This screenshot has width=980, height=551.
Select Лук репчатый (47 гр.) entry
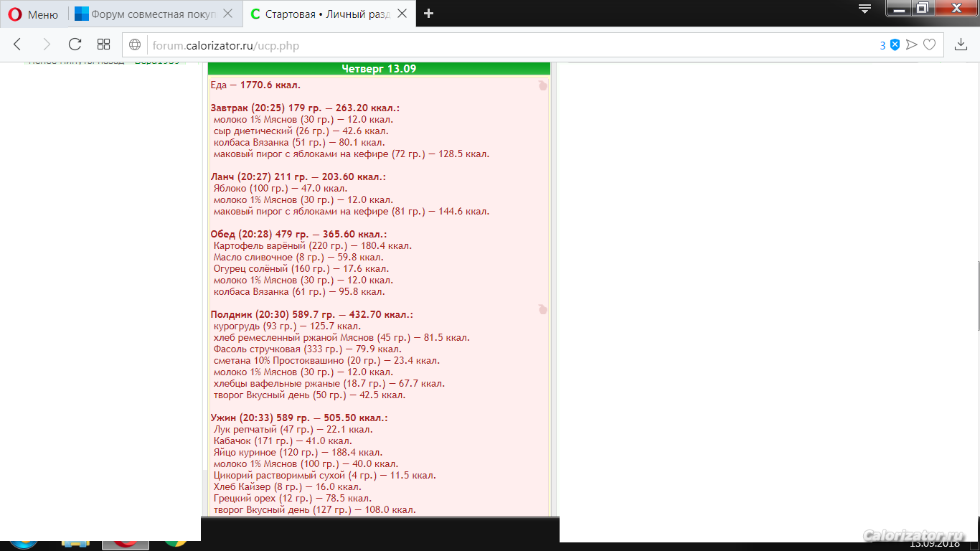293,430
